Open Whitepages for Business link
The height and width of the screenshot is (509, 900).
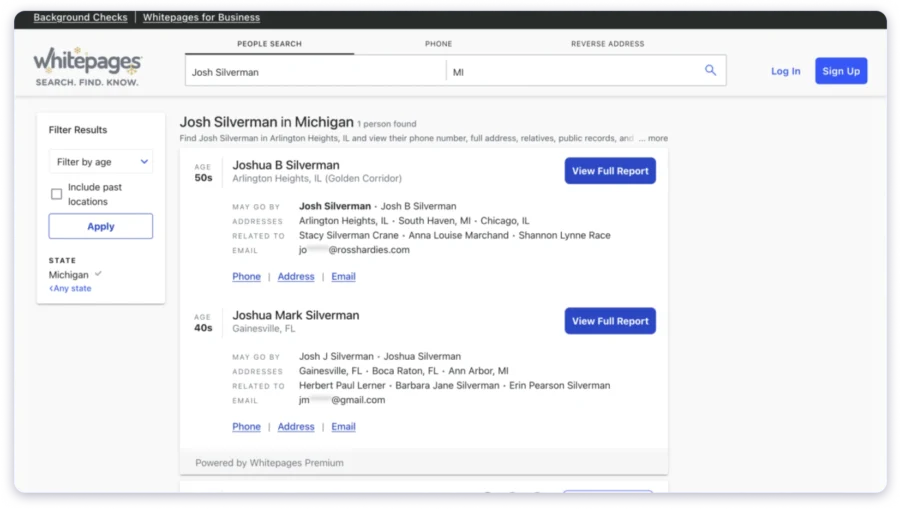pos(201,17)
